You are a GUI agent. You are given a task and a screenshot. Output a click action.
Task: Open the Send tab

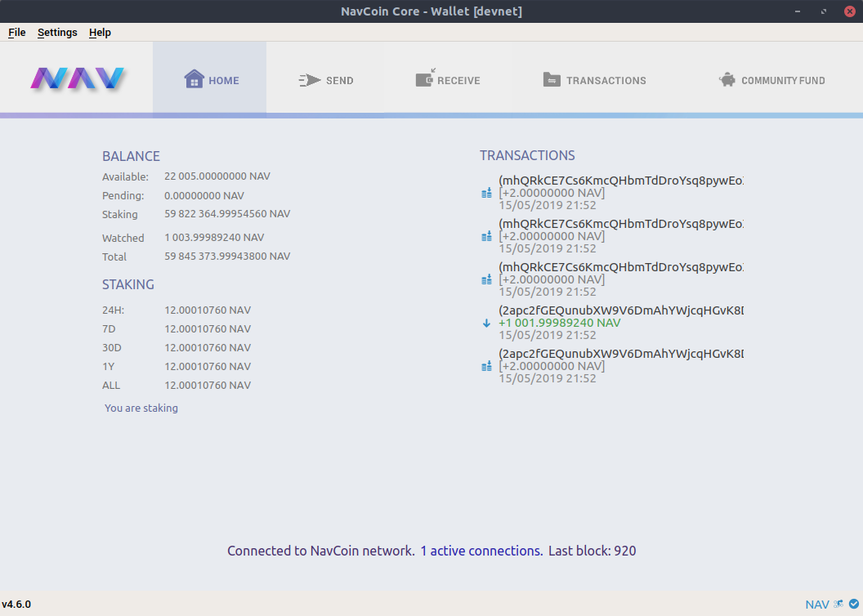326,80
